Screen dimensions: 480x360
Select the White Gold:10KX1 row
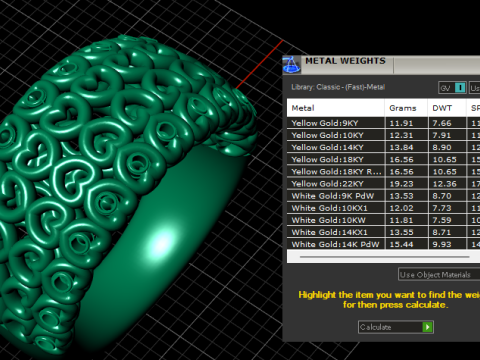click(383, 208)
